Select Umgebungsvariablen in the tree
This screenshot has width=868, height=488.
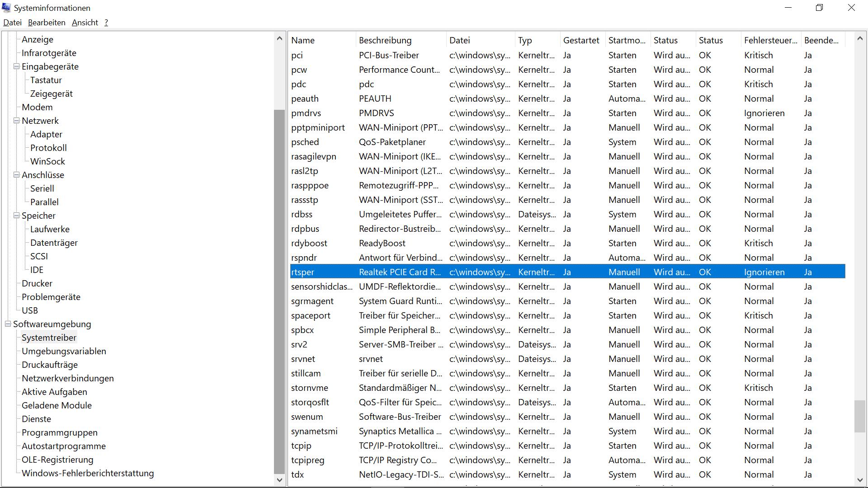[64, 351]
